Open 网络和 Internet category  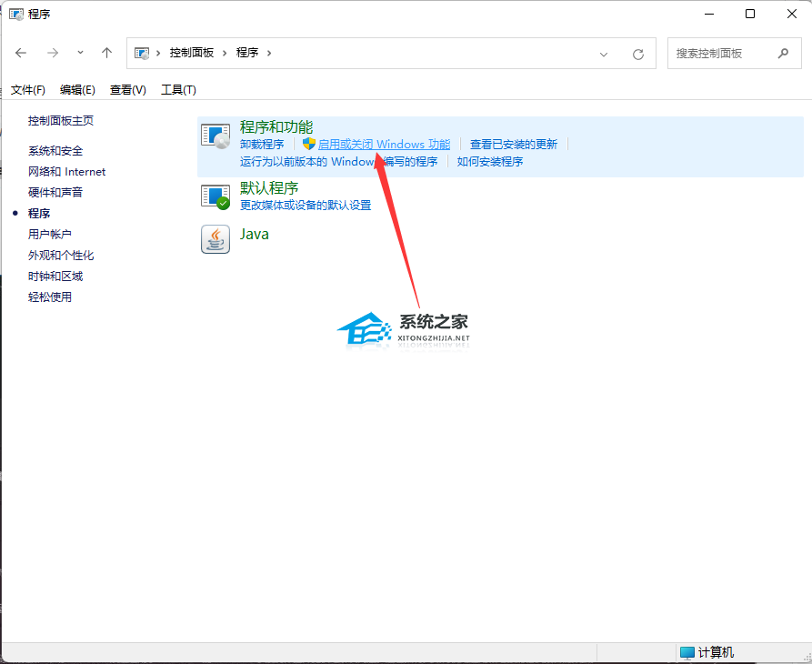click(66, 171)
